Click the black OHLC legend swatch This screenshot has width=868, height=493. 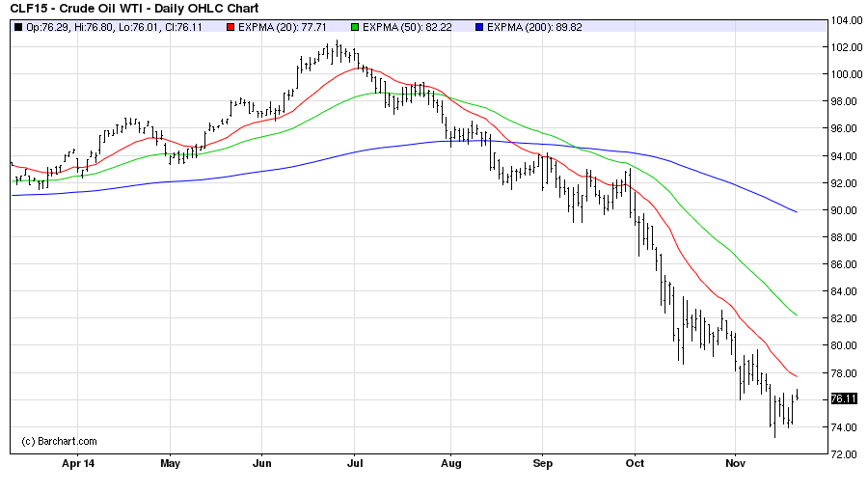click(x=17, y=26)
